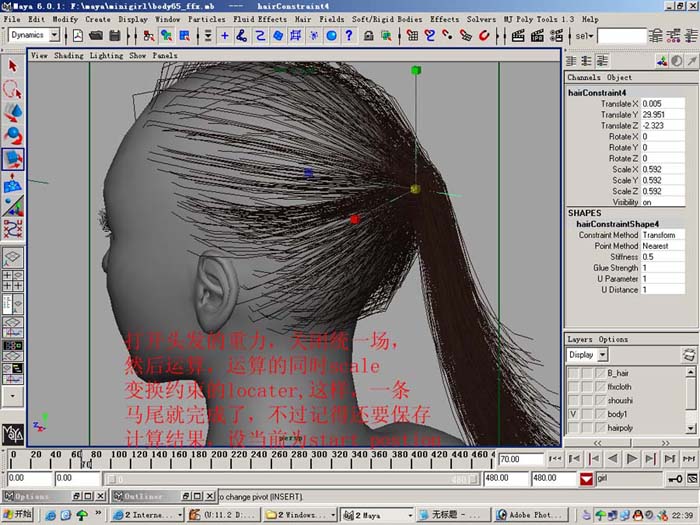Toggle display type box of body1 layer

coord(587,414)
